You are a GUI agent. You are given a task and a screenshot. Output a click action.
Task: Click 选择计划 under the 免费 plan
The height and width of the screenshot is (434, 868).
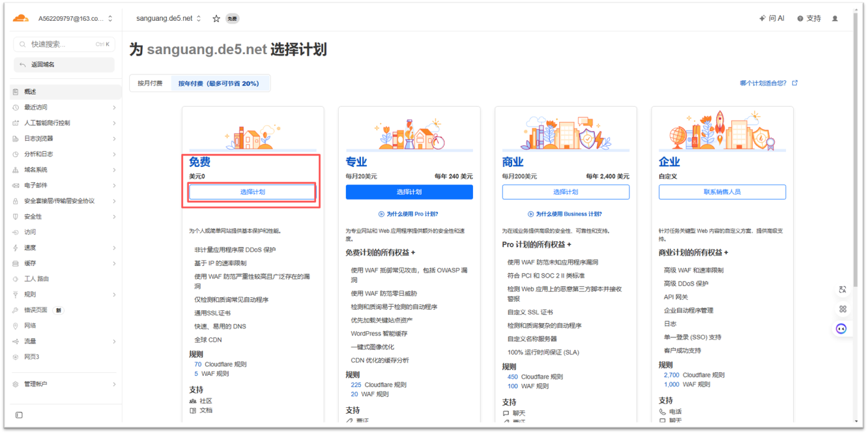point(252,192)
